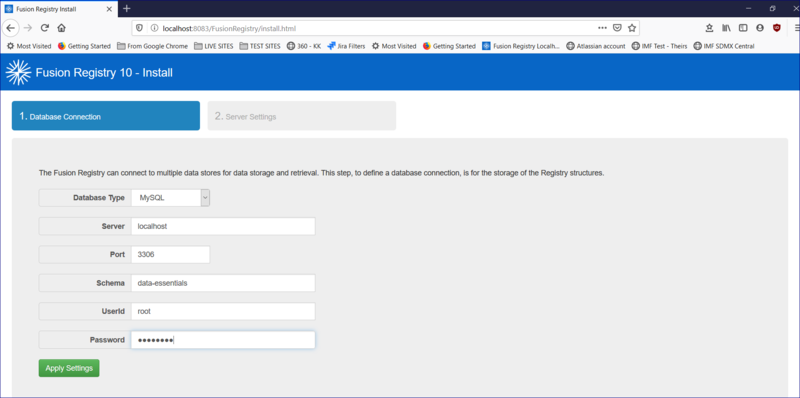The image size is (800, 398).
Task: Open the page actions three-dots menu
Action: [x=603, y=28]
